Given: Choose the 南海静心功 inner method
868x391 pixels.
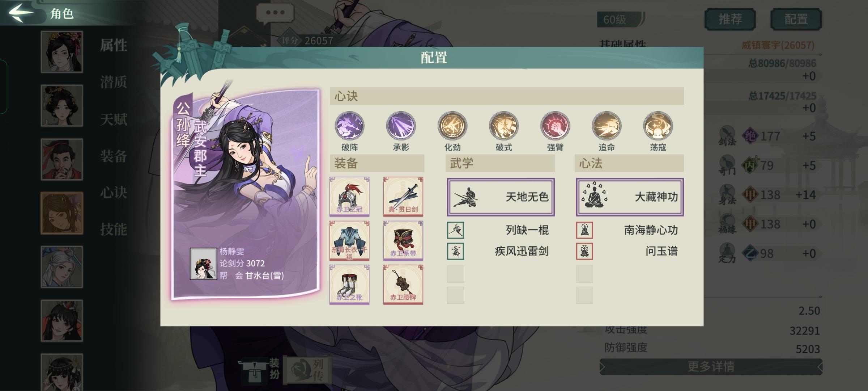Looking at the screenshot, I should point(630,230).
